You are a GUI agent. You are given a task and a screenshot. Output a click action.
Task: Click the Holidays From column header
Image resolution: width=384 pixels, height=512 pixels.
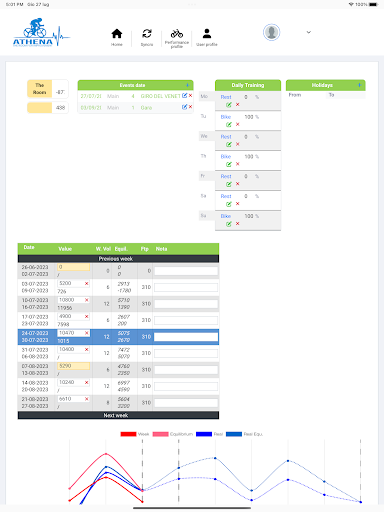295,95
